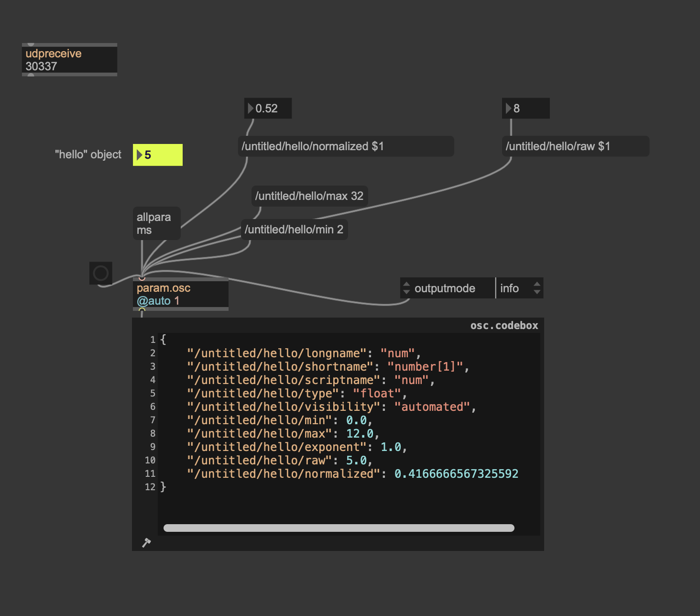Click the param.osc outlet below the object
700x616 pixels.
pos(142,310)
